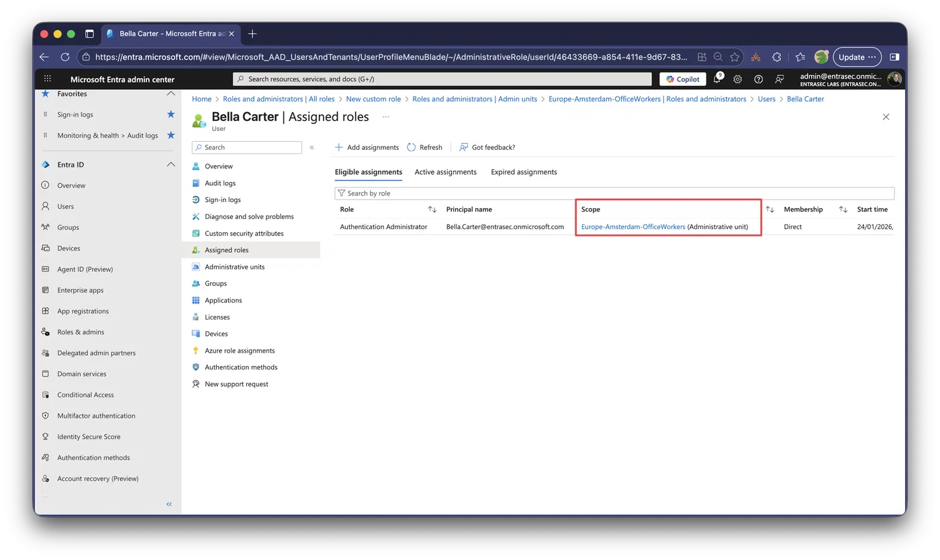
Task: Close the Assigned roles blade
Action: click(886, 117)
